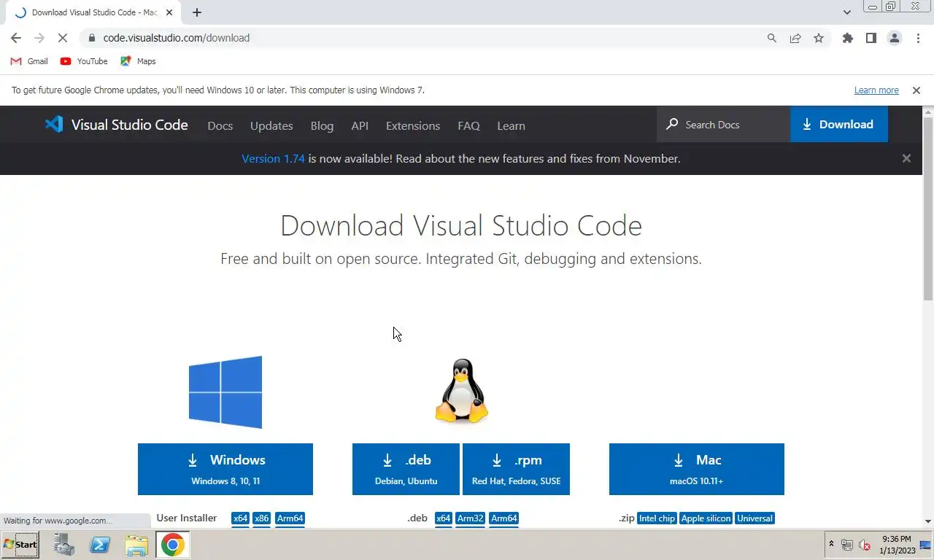Click the Chrome icon in the taskbar
Viewport: 934px width, 560px height.
(x=173, y=545)
